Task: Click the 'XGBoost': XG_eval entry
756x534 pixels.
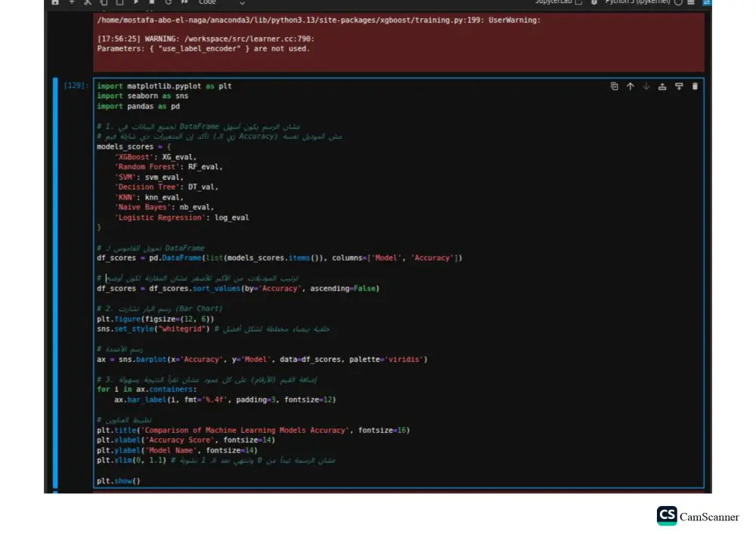Action: [x=156, y=157]
